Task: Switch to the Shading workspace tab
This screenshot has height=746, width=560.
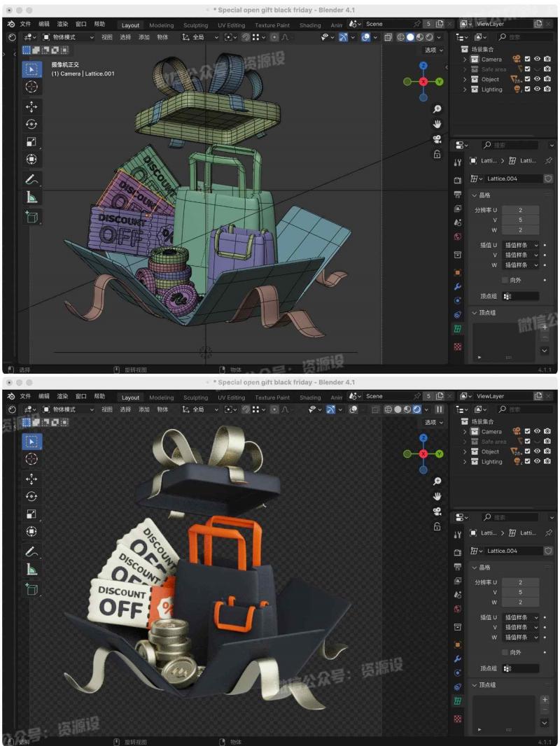Action: pyautogui.click(x=309, y=24)
